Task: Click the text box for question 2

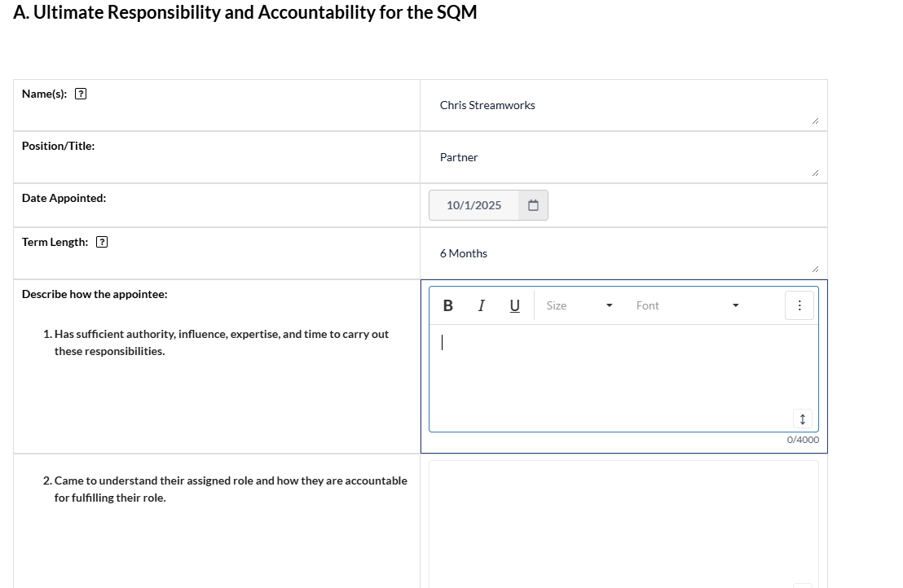Action: (623, 521)
